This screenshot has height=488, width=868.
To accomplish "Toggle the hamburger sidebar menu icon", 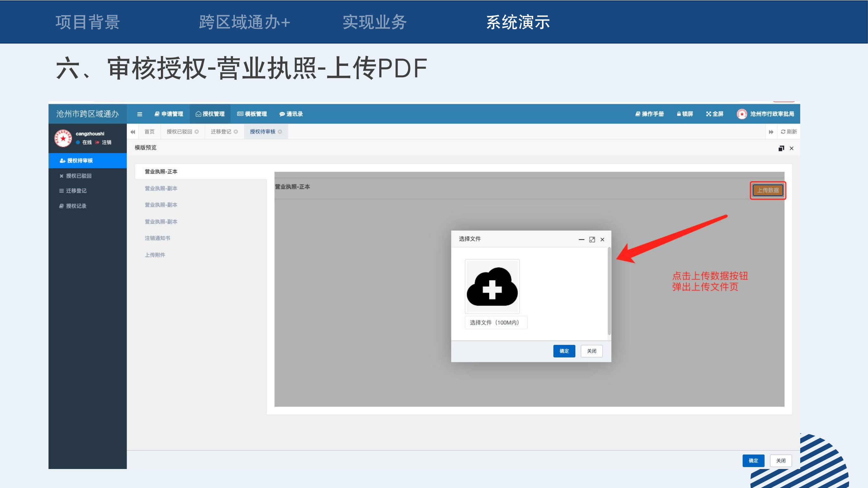I will click(x=139, y=114).
